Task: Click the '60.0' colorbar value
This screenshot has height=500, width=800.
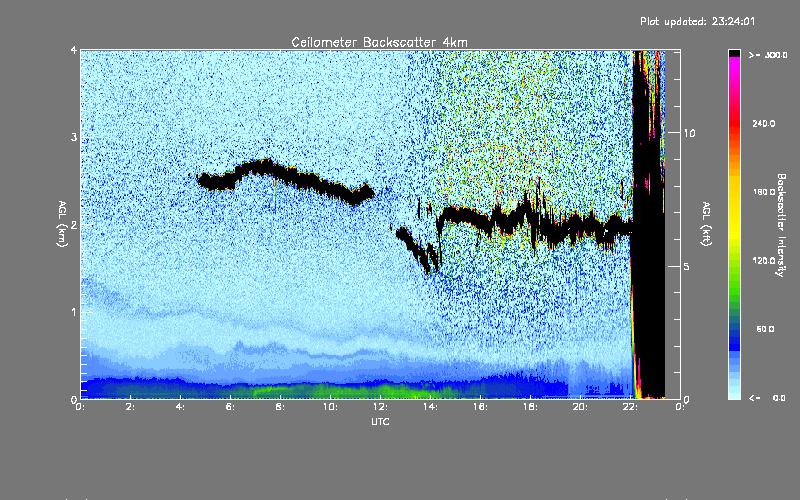Action: 765,329
